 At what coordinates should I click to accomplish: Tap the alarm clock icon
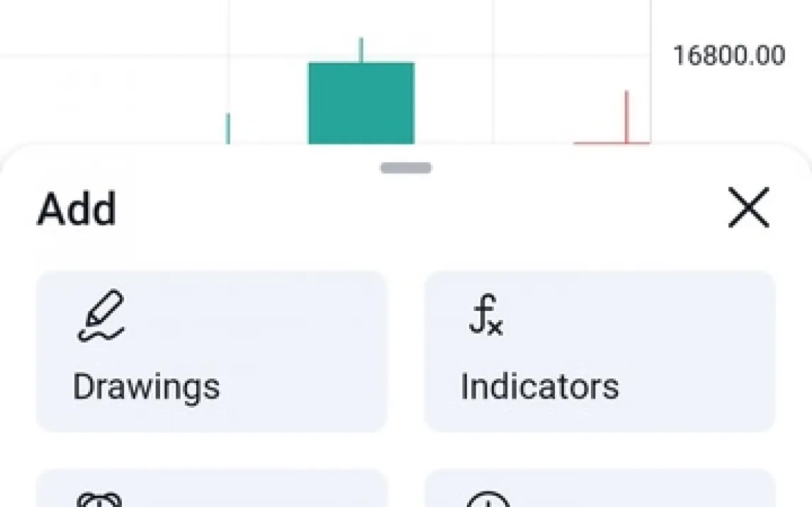(99, 500)
